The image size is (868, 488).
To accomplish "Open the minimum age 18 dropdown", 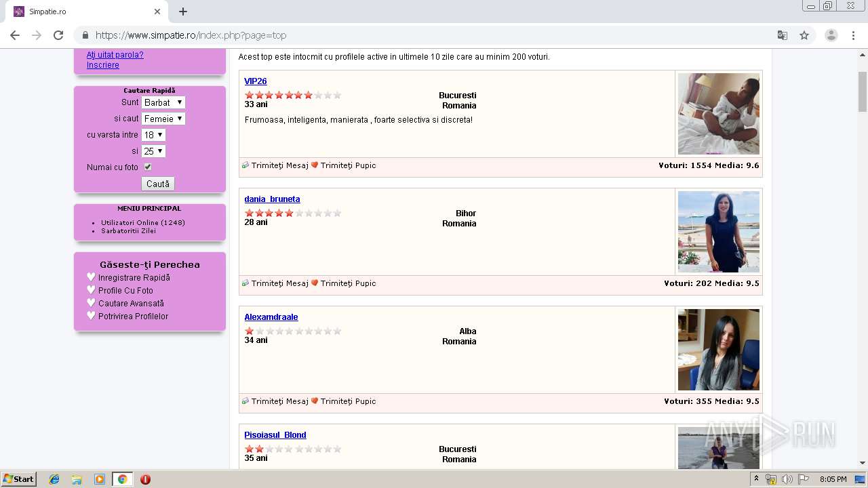I will click(x=153, y=135).
